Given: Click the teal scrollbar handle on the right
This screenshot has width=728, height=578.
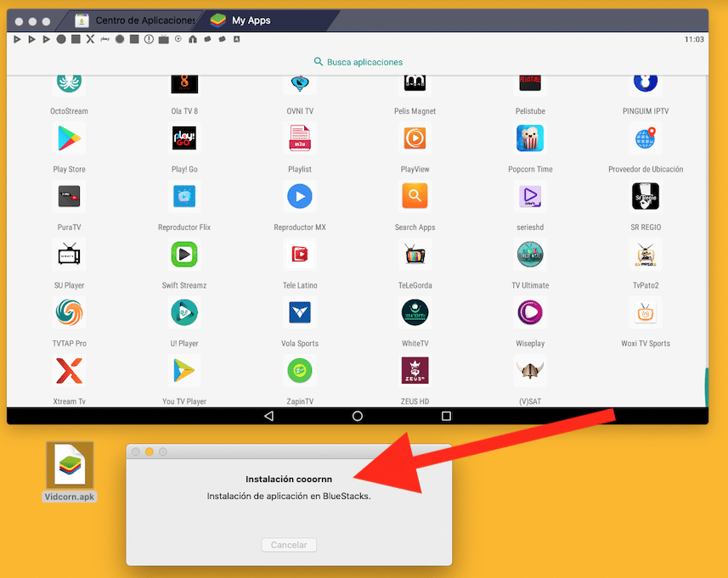Looking at the screenshot, I should click(706, 389).
